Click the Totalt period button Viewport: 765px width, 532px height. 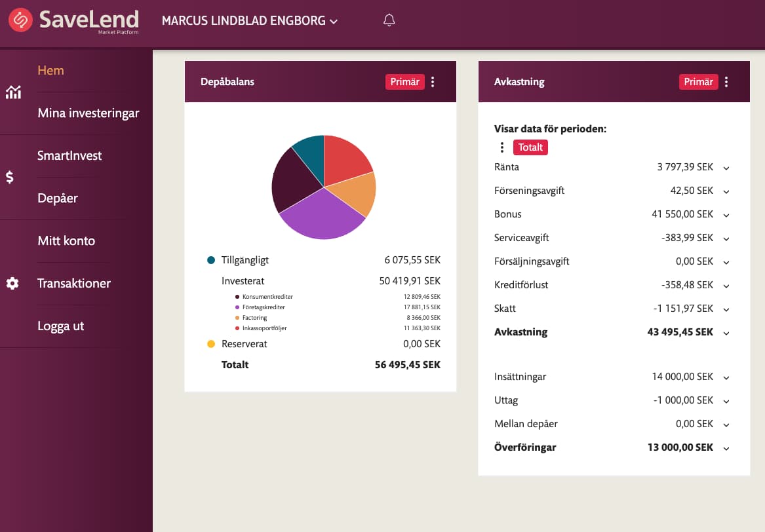[530, 147]
